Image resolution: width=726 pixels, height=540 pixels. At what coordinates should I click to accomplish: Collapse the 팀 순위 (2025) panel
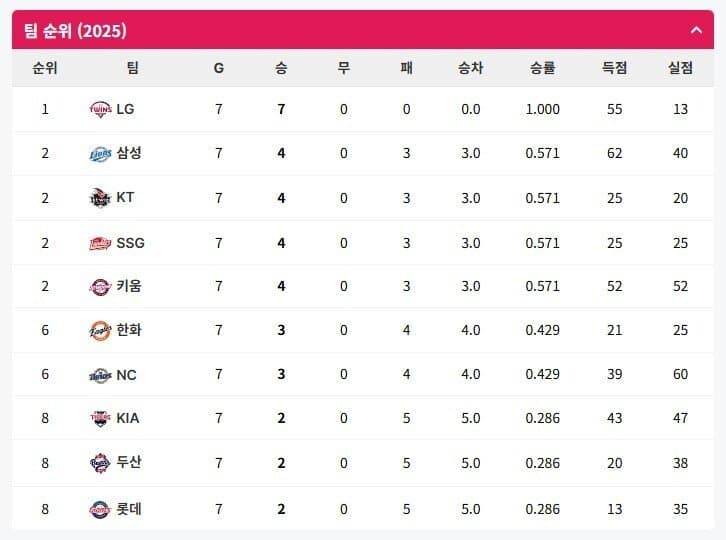pyautogui.click(x=696, y=31)
